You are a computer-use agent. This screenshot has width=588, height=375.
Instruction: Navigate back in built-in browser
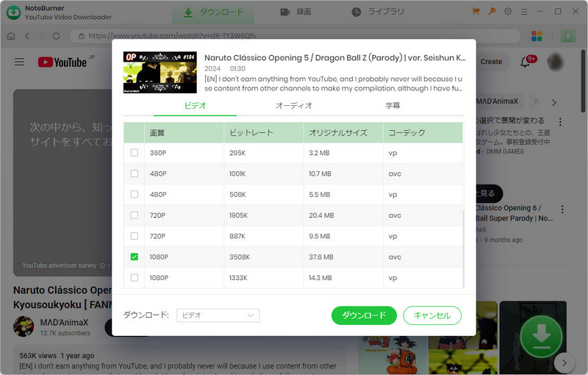[27, 36]
